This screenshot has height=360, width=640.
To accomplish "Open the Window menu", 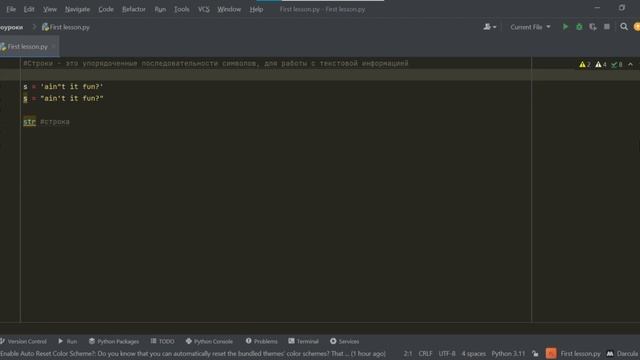I will point(229,9).
